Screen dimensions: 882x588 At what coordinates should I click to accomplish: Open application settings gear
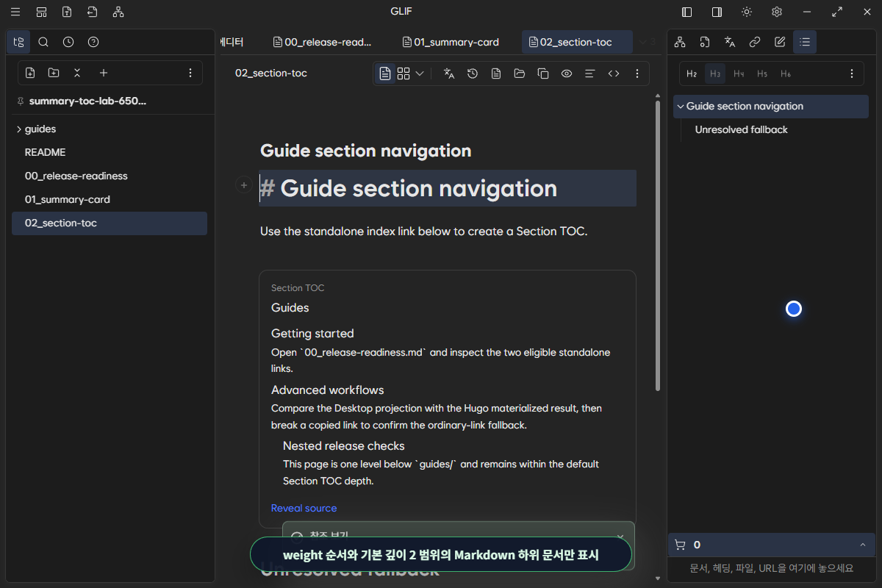pyautogui.click(x=777, y=12)
